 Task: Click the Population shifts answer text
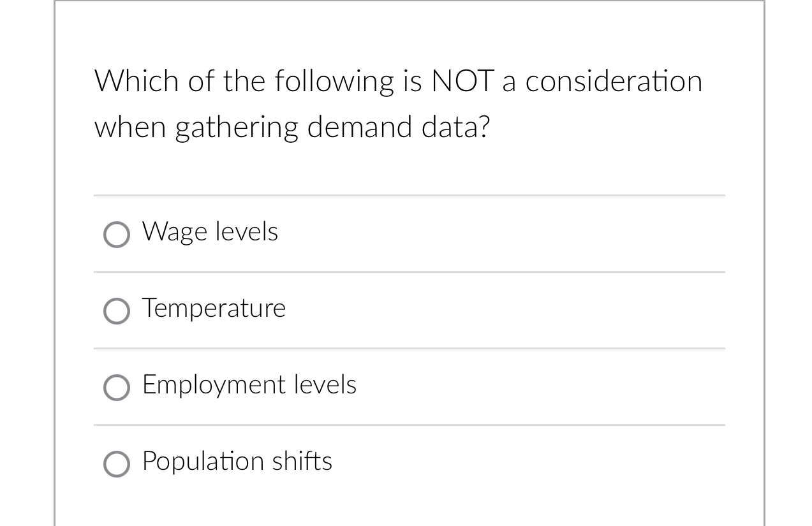point(236,462)
